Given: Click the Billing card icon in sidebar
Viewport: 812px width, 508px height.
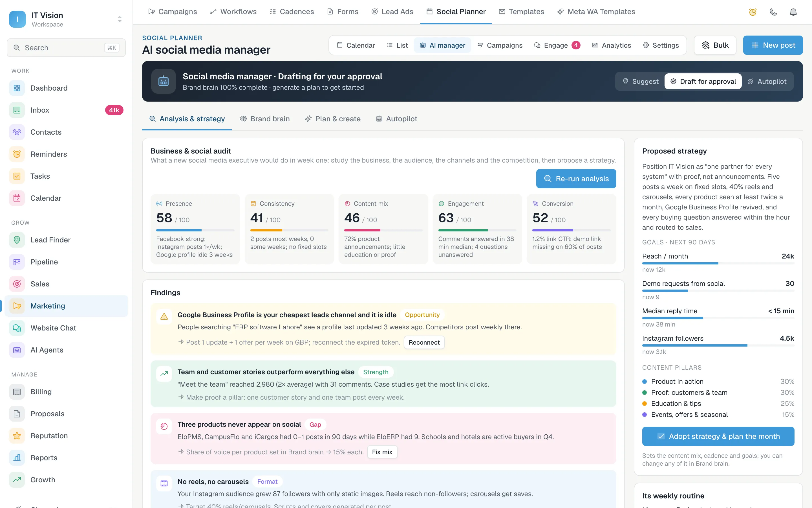Looking at the screenshot, I should point(17,392).
